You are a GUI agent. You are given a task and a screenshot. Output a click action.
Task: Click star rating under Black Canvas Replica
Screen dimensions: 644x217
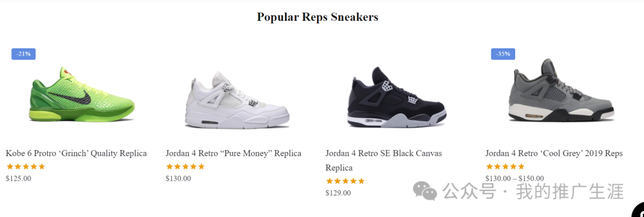(x=345, y=181)
